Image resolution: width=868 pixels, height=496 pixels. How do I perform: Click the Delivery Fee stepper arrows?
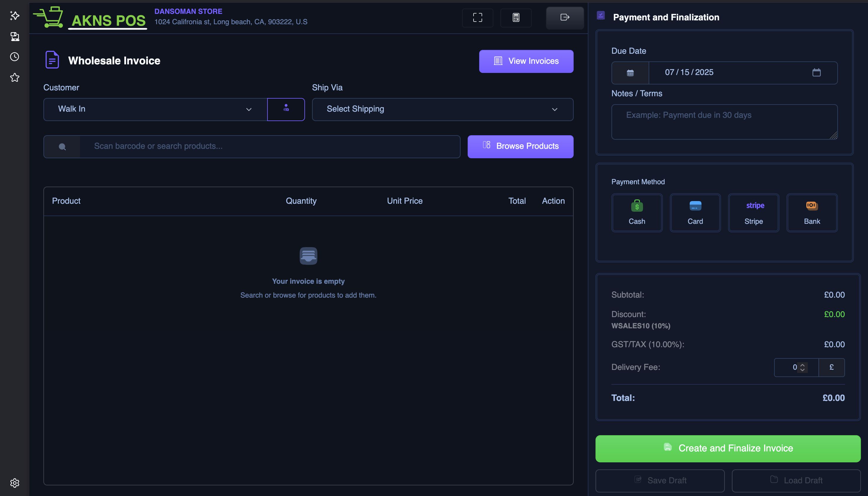[x=802, y=367]
